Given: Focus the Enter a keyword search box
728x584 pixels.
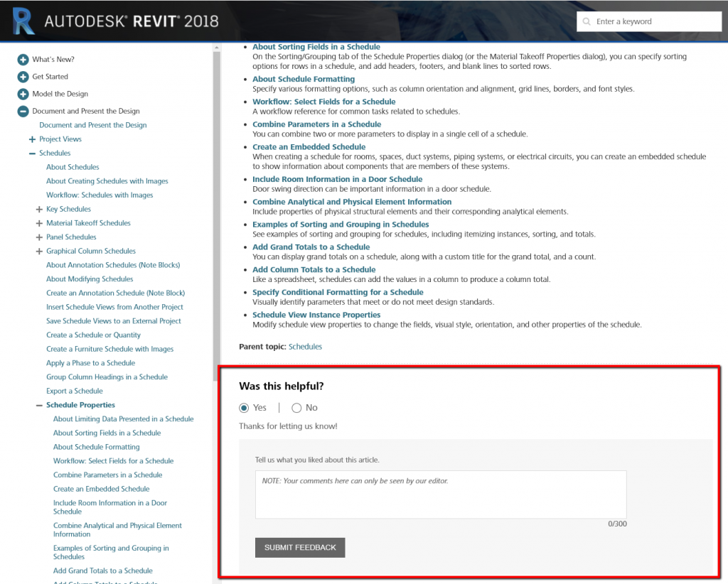Looking at the screenshot, I should [649, 21].
